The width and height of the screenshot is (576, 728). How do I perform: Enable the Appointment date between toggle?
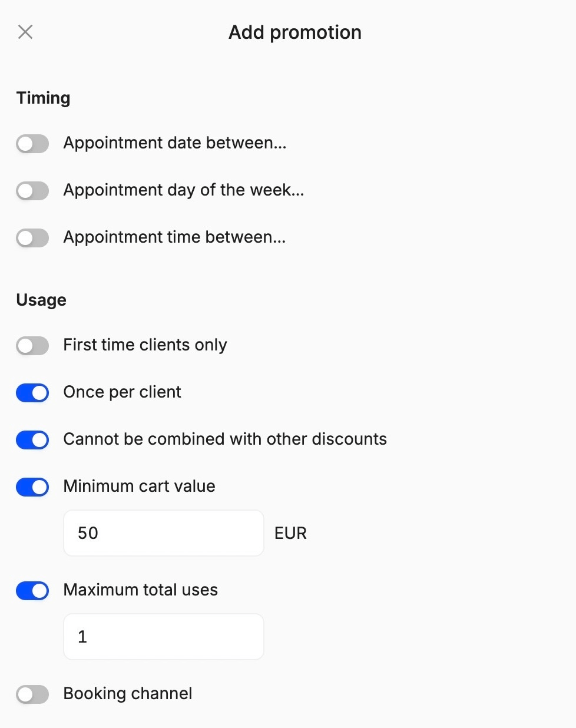click(32, 143)
